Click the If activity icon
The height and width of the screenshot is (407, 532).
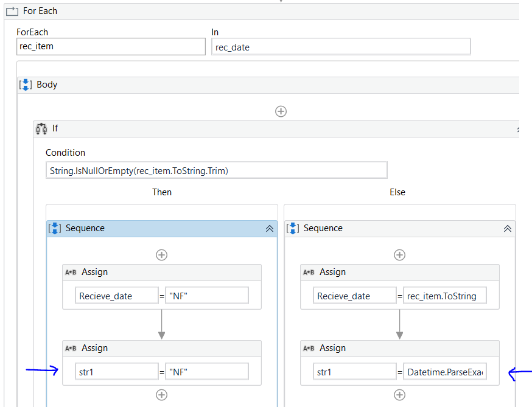point(41,128)
